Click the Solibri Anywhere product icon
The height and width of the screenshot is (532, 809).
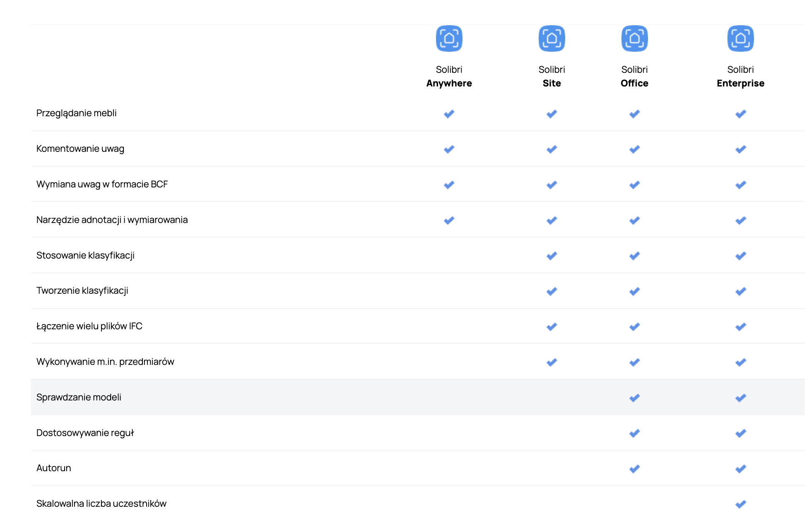(449, 38)
